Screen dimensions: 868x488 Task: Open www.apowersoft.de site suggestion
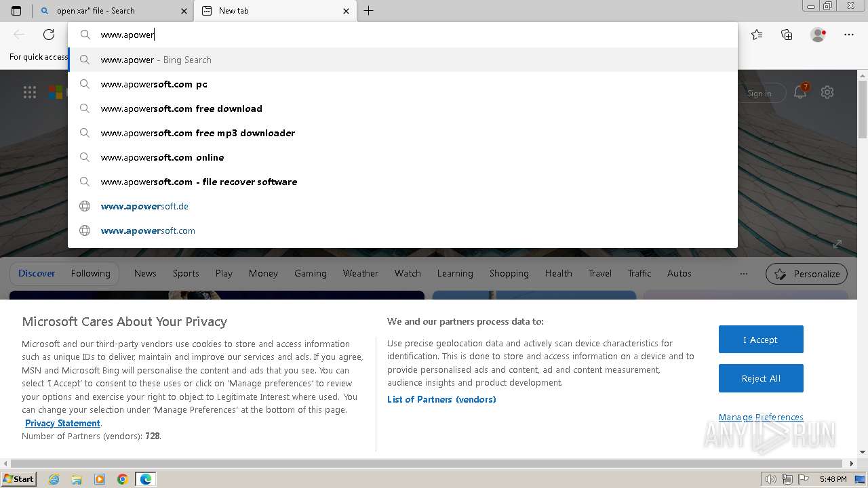(x=403, y=206)
